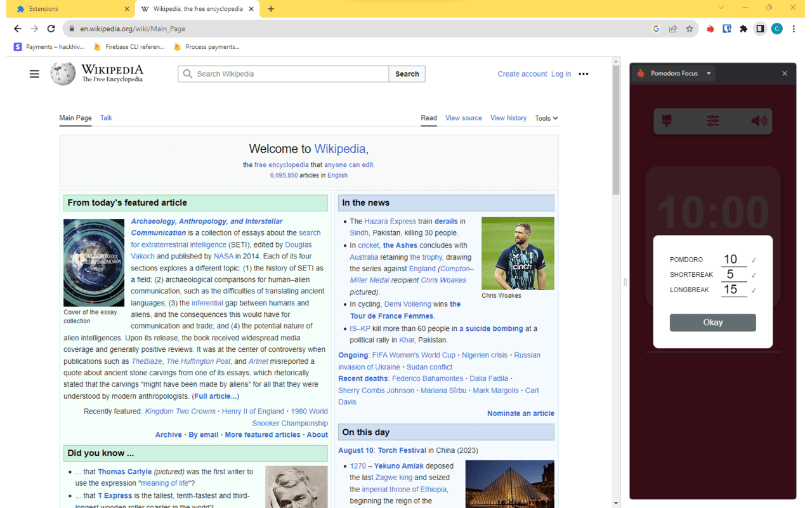
Task: Open the Hazara Express link
Action: pyautogui.click(x=390, y=222)
